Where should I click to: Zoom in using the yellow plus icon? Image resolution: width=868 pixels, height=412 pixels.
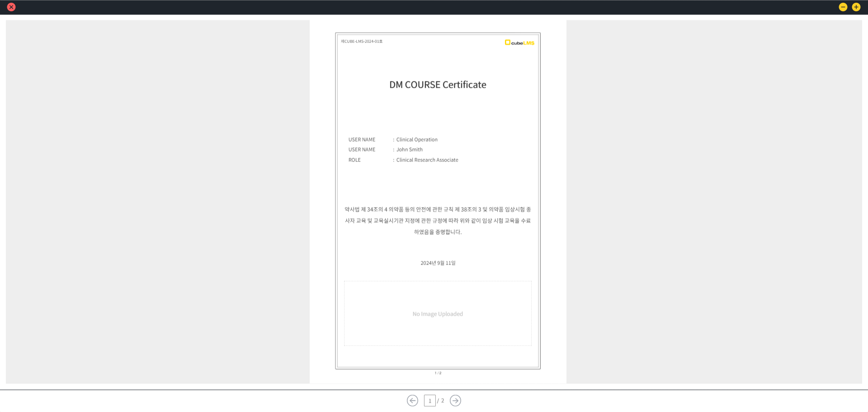[x=856, y=7]
